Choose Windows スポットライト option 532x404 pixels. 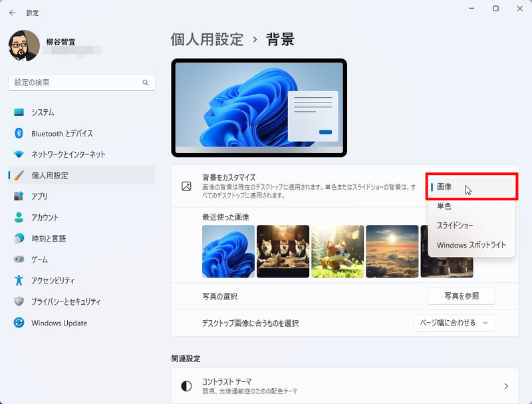coord(471,245)
